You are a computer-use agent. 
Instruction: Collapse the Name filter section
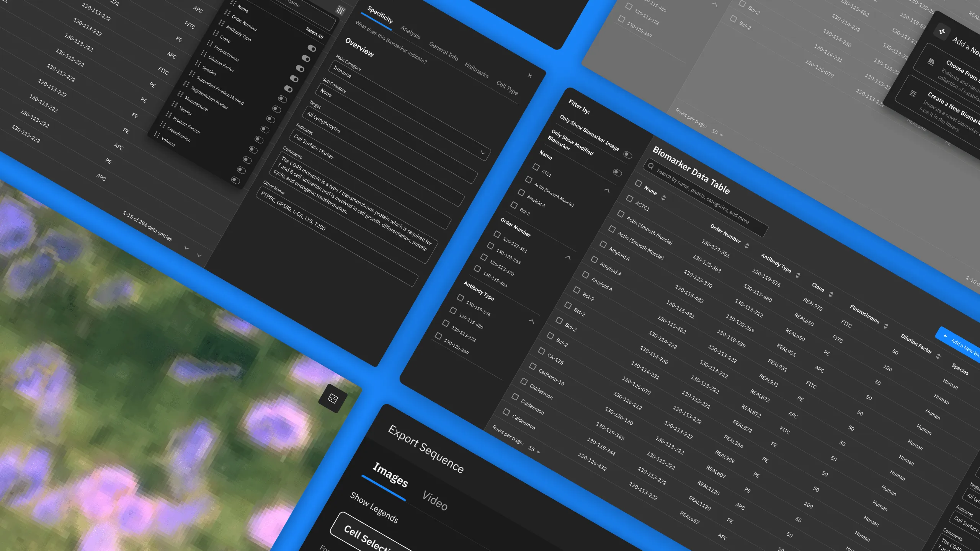pyautogui.click(x=607, y=190)
